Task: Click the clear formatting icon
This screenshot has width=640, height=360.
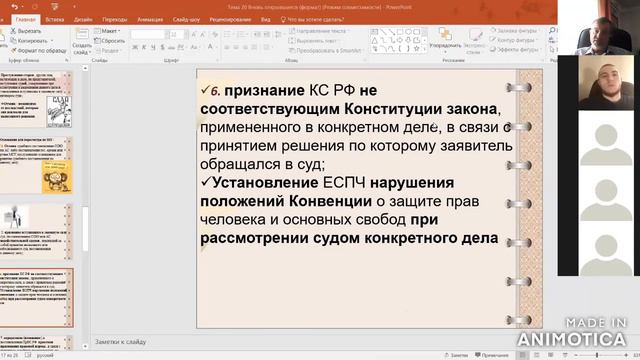Action: click(215, 35)
